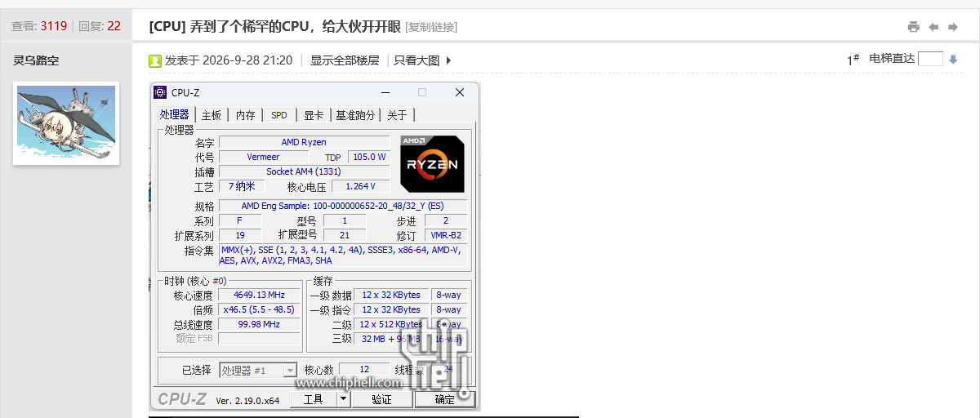Click the extended family value 19
The height and width of the screenshot is (418, 980).
pyautogui.click(x=240, y=235)
